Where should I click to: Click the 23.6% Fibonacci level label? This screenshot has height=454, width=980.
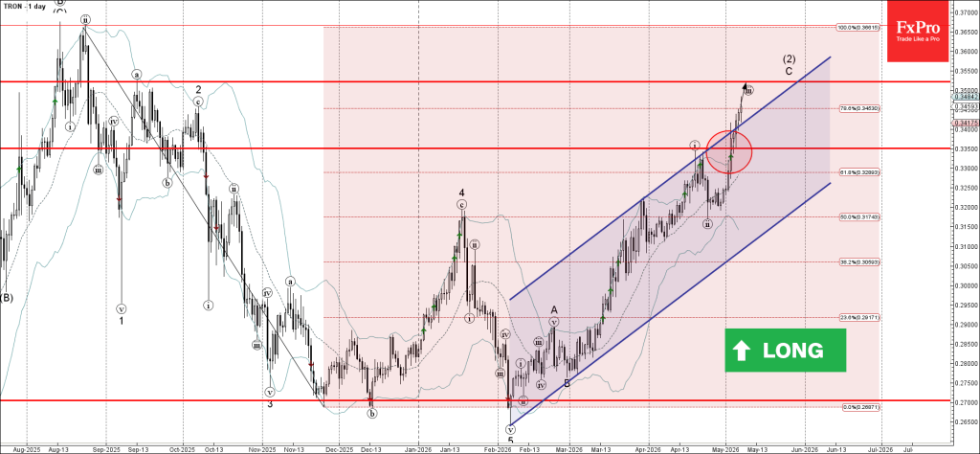857,318
